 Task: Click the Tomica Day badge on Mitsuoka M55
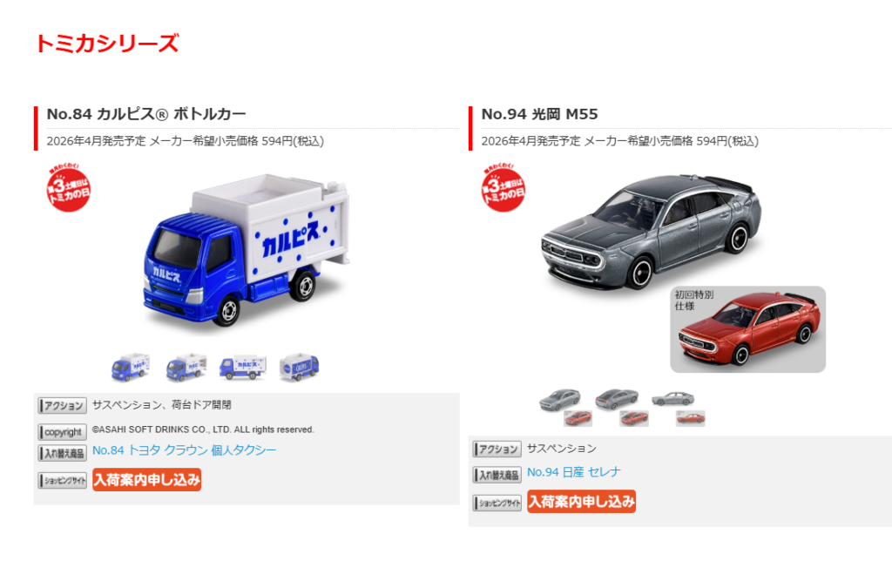pos(503,187)
